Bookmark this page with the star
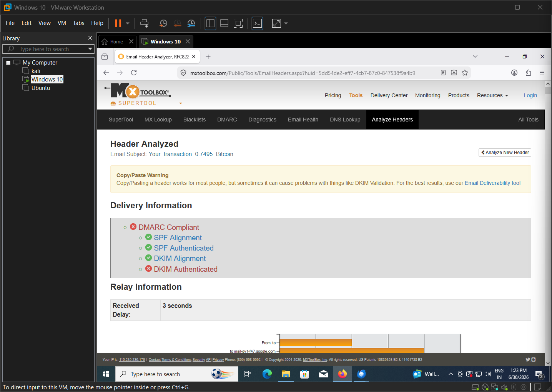The height and width of the screenshot is (392, 552). [465, 73]
